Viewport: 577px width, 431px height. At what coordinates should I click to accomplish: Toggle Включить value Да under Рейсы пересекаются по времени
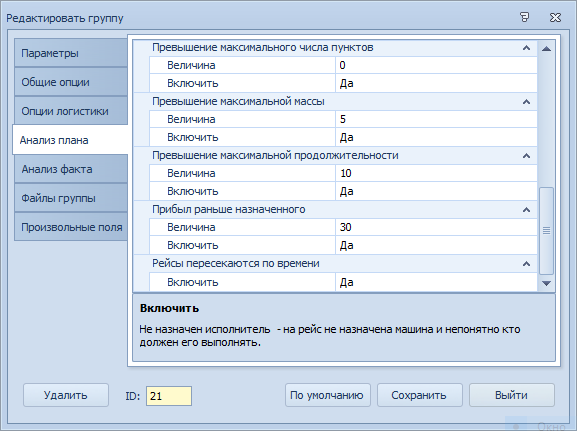[x=436, y=282]
